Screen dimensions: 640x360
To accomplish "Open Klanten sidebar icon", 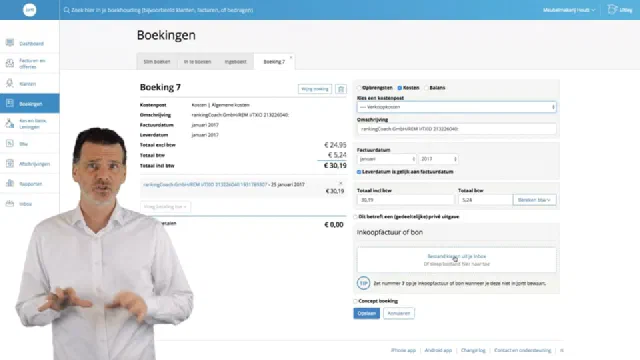I will [x=10, y=83].
